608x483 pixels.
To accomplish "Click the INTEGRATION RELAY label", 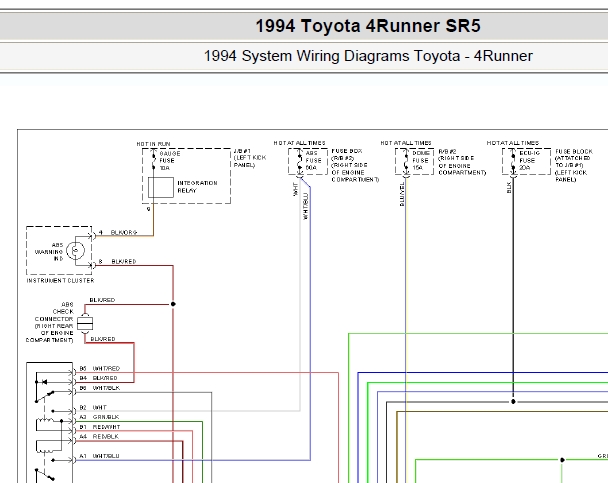I will 197,186.
